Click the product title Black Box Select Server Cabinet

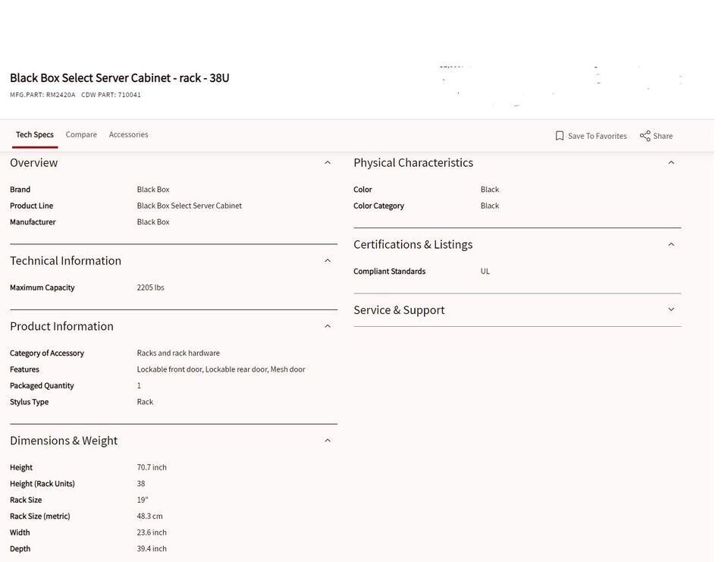click(119, 77)
